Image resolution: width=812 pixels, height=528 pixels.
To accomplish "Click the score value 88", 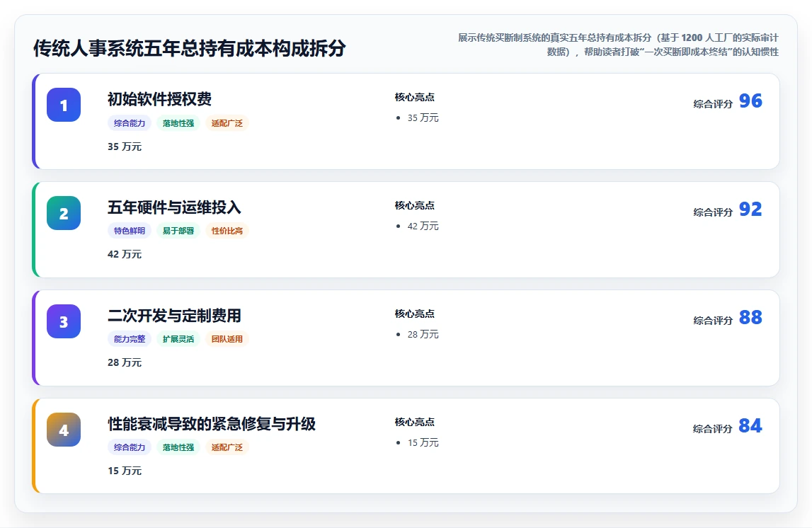I will point(750,317).
